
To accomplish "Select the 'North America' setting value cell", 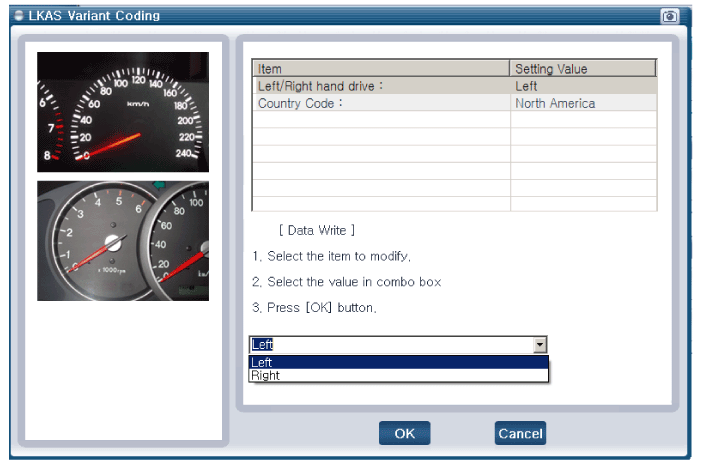I will 582,103.
